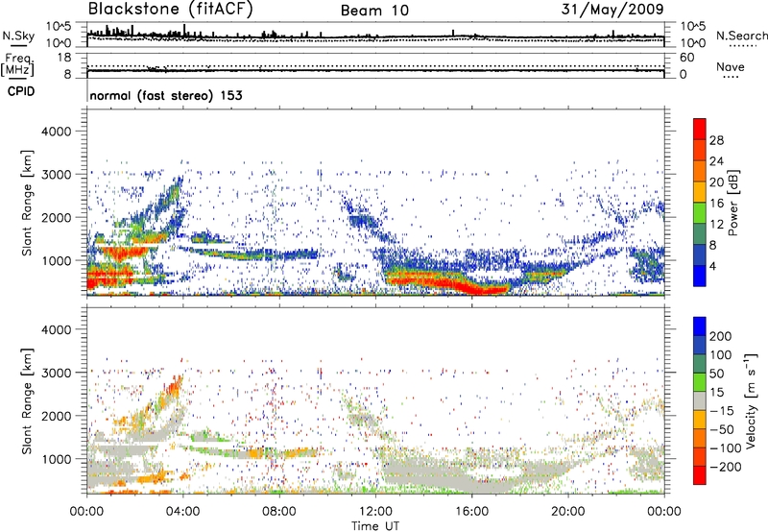Click the 2000 tick of the velocity panel

click(x=56, y=416)
